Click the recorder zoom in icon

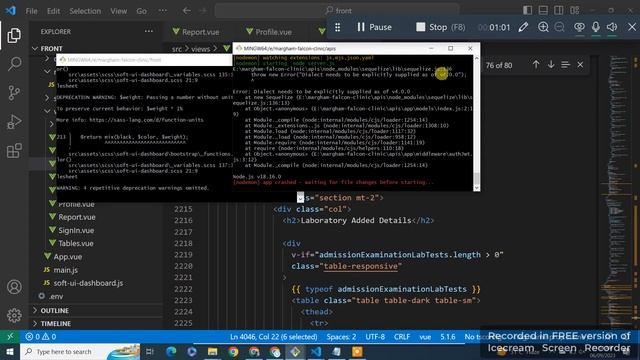point(543,27)
